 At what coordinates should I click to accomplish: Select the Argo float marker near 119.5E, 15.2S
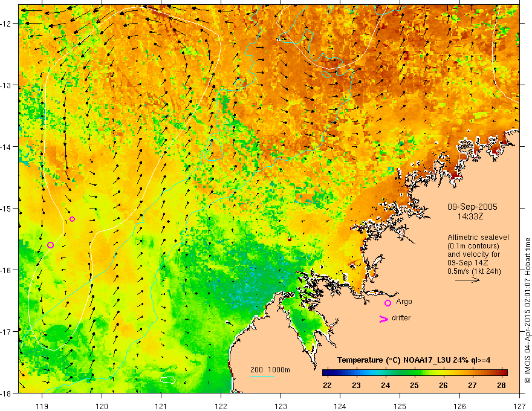click(x=72, y=219)
